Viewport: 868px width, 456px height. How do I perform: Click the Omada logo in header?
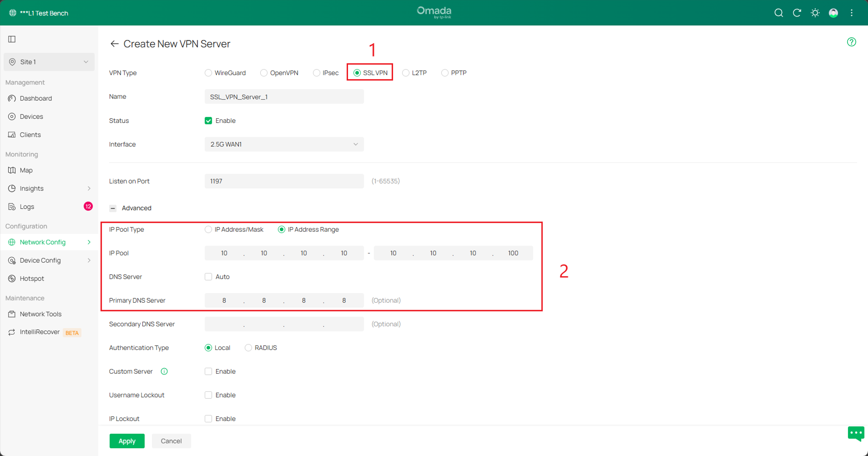(434, 12)
